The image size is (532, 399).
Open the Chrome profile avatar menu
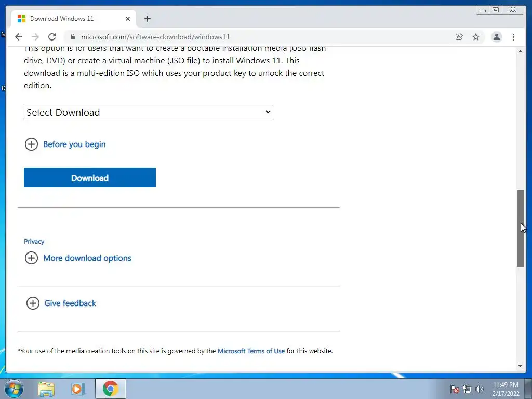pos(497,37)
